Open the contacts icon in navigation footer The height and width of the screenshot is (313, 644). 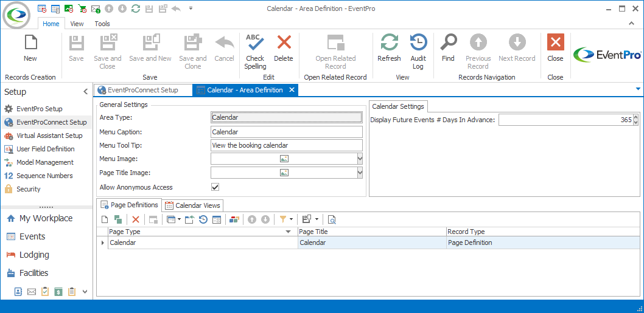click(x=18, y=292)
